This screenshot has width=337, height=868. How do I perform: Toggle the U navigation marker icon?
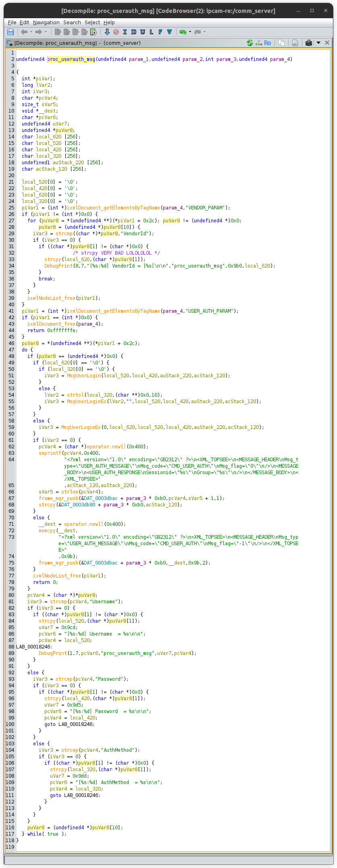point(143,32)
